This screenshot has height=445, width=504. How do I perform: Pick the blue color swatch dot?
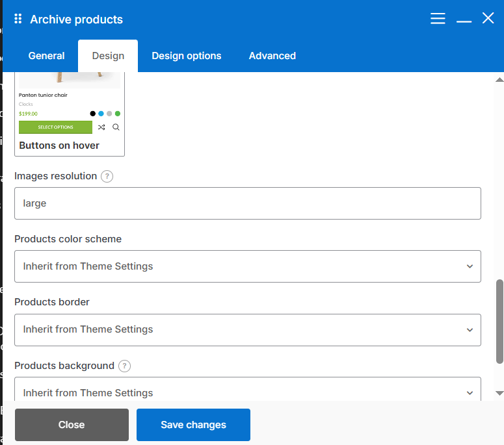[101, 113]
